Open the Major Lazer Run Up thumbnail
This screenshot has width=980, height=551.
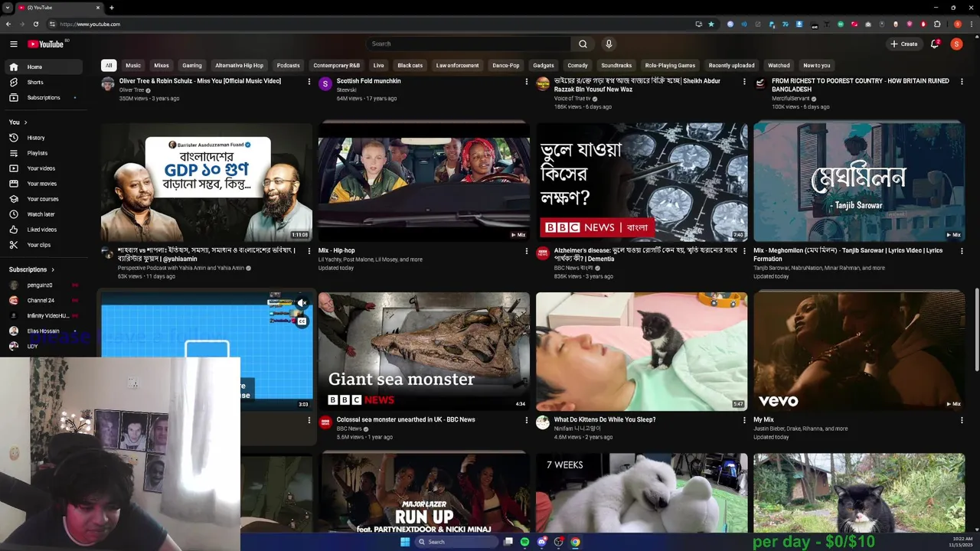424,494
